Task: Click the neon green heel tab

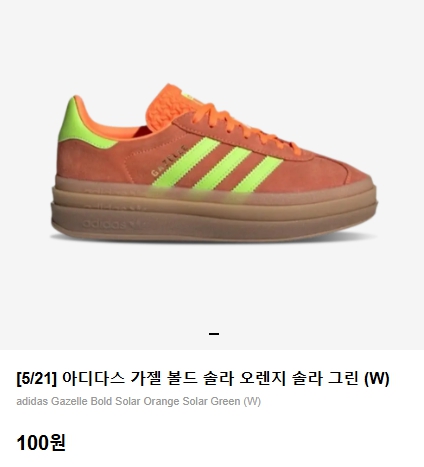Action: click(83, 124)
